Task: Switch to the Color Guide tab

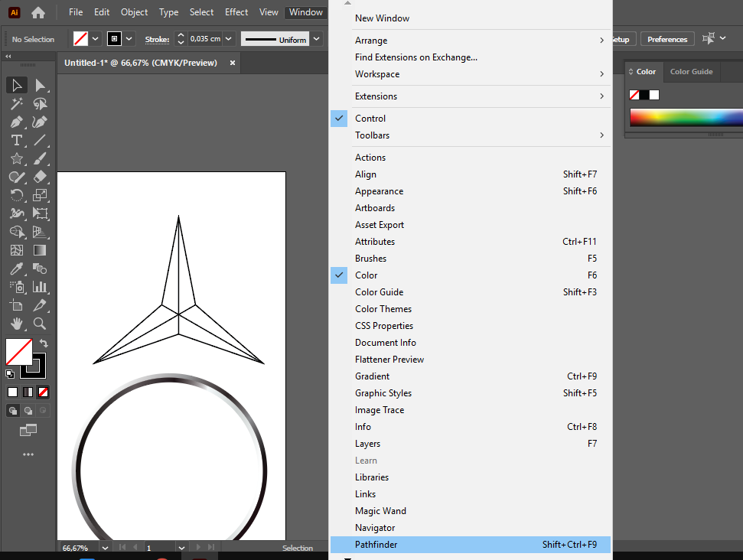Action: point(691,72)
